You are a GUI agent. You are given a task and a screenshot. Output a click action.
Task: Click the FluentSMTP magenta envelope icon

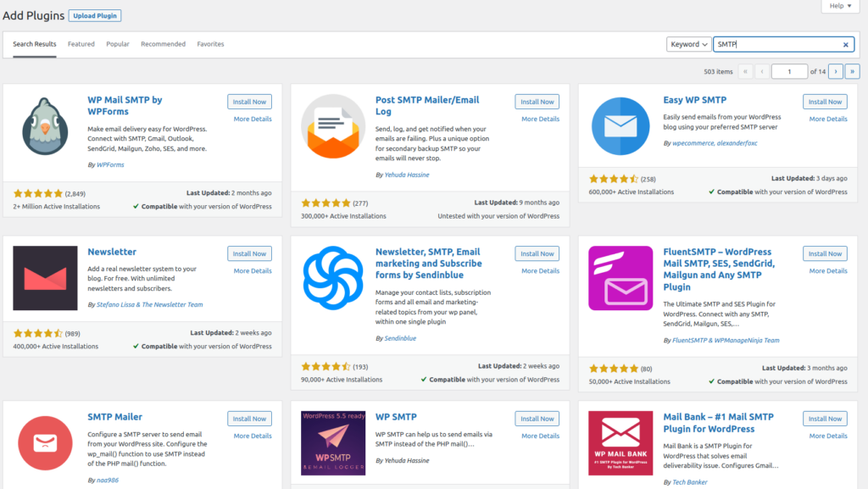pos(620,278)
